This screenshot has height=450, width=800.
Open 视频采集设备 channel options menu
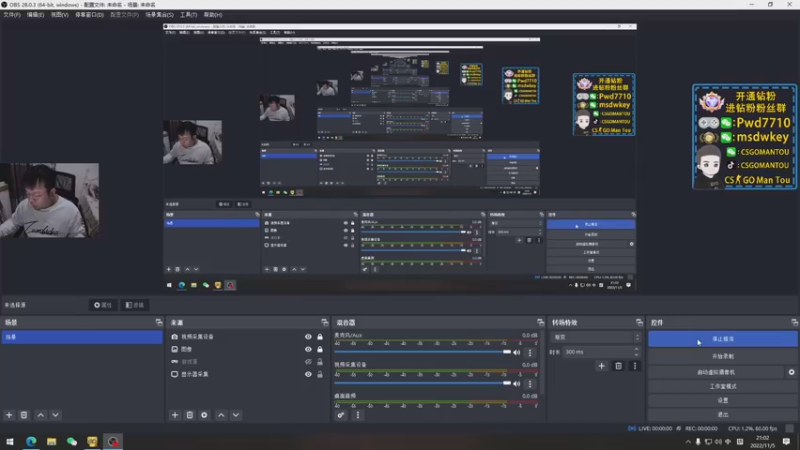(x=530, y=383)
